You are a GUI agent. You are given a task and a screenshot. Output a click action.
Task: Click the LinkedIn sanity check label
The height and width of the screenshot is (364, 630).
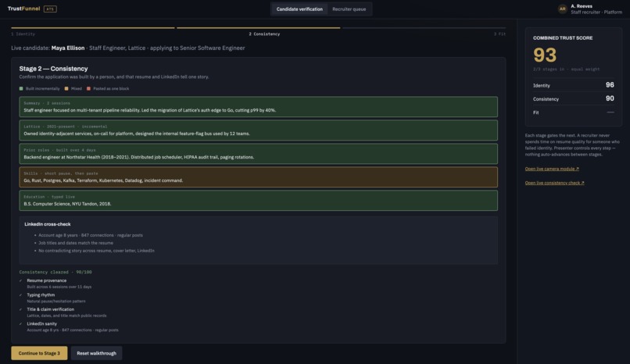pos(41,324)
